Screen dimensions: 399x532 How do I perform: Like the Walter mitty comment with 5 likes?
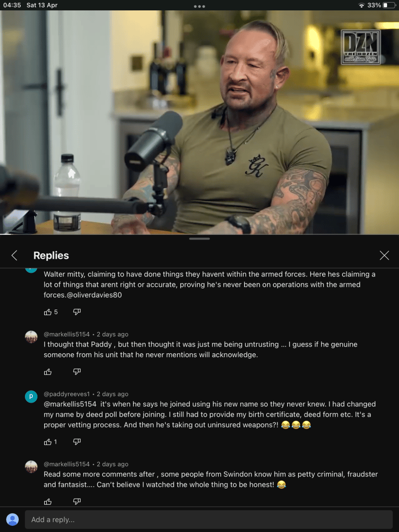click(x=48, y=312)
